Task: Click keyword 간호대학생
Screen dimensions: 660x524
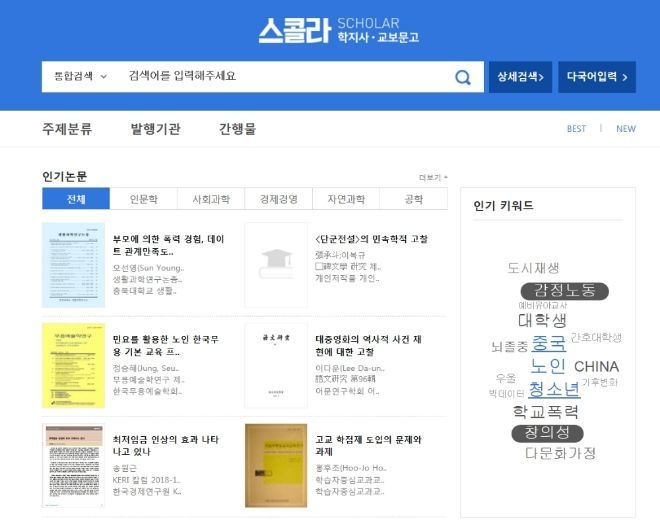Action: click(596, 337)
